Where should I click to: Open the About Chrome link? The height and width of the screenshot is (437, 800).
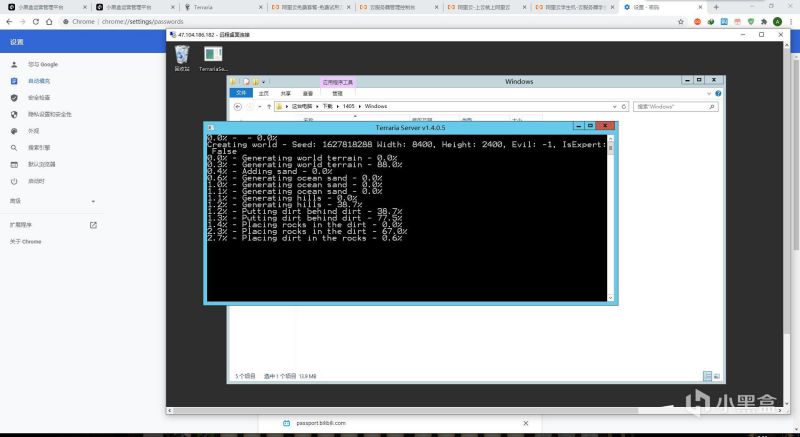[26, 242]
